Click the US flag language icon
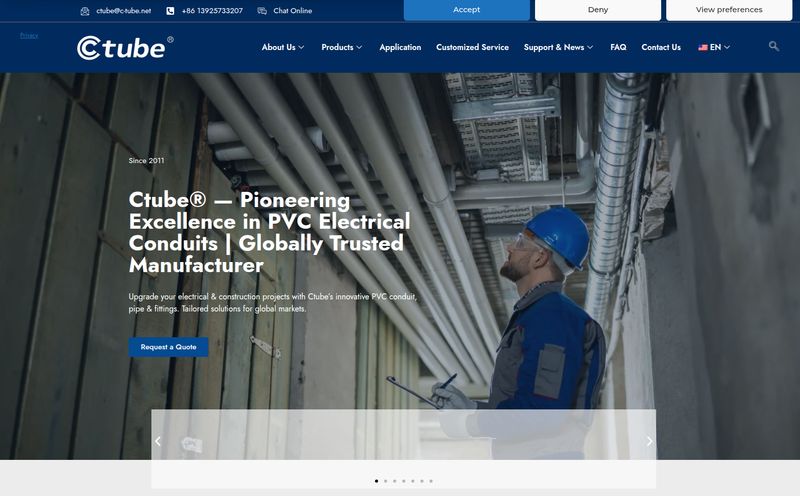Image resolution: width=800 pixels, height=496 pixels. tap(703, 47)
